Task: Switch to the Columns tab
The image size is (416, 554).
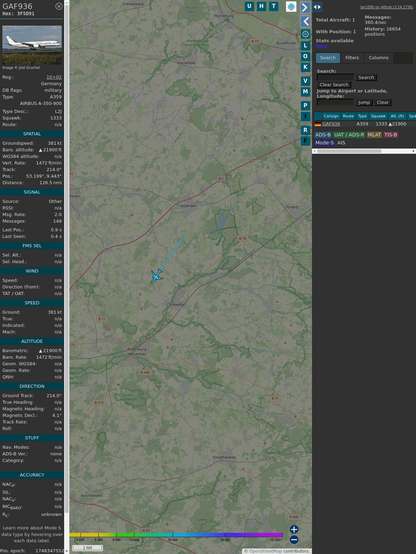Action: pyautogui.click(x=379, y=58)
